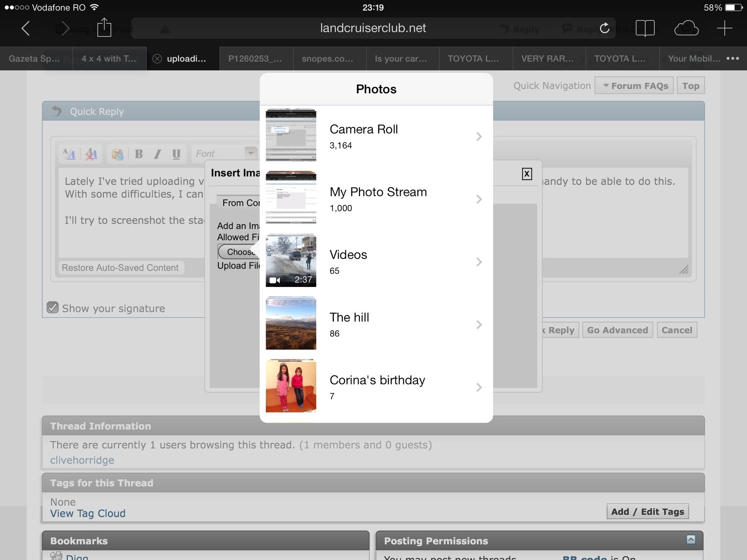The width and height of the screenshot is (747, 560).
Task: Open My Photo Stream album chevron
Action: tap(479, 199)
